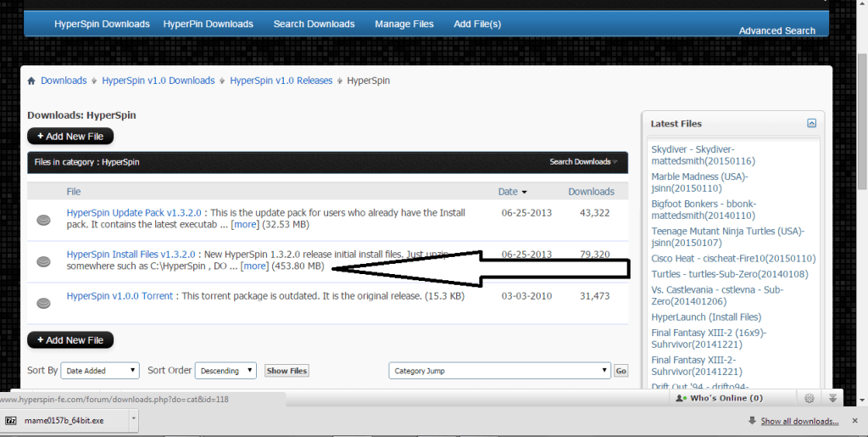Click [more] on Update Pack description

click(244, 225)
